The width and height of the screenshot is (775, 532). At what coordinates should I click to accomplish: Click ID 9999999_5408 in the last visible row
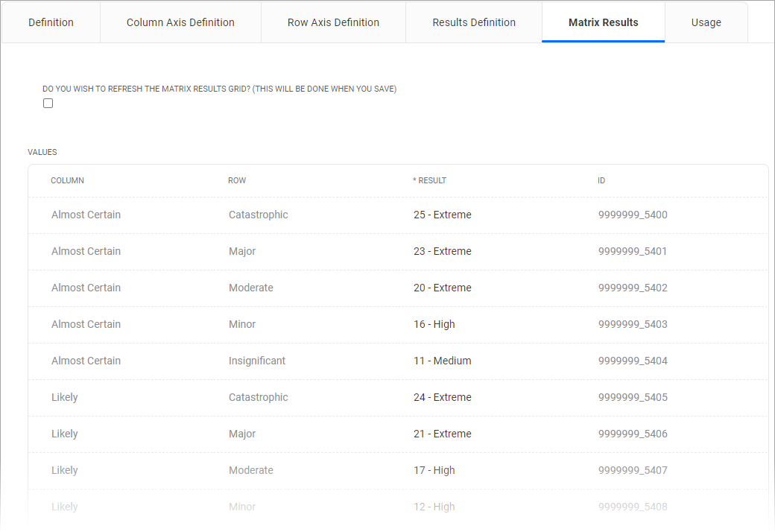click(633, 507)
